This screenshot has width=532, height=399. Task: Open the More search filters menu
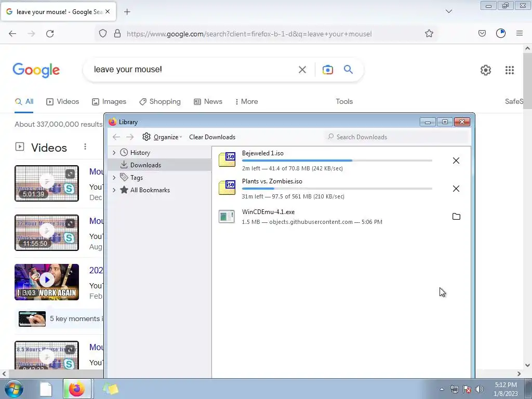pos(247,102)
